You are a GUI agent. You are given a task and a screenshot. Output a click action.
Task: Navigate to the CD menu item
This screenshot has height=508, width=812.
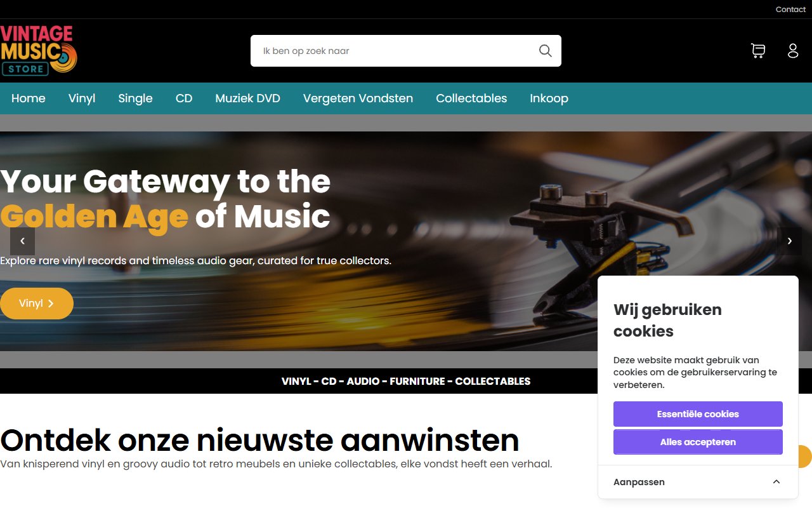(x=184, y=98)
